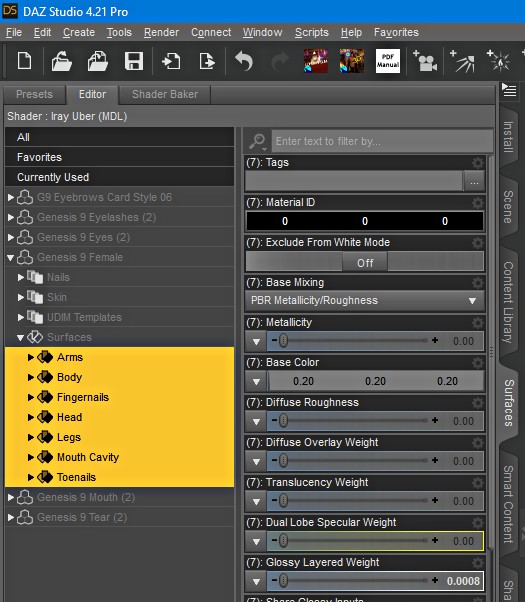Open the Scene side tab

(x=508, y=207)
